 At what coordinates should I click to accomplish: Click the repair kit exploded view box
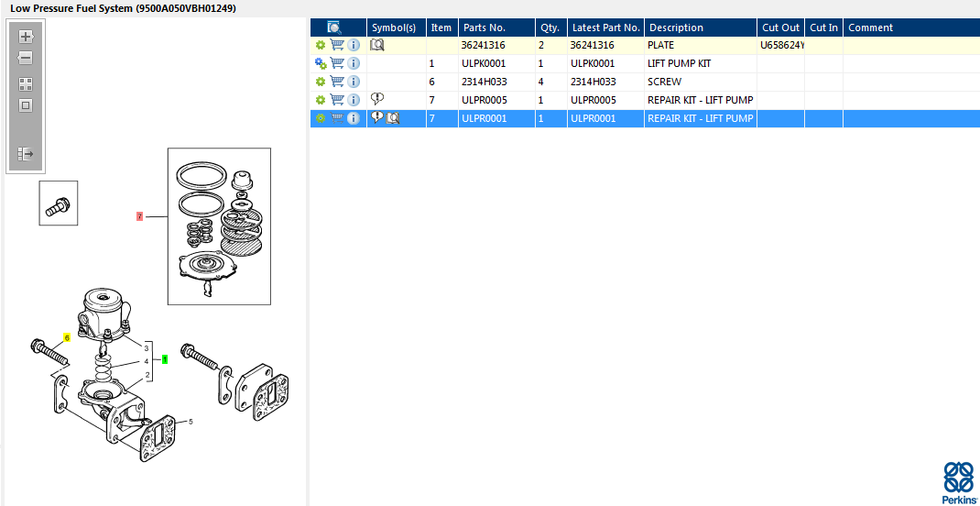(220, 226)
